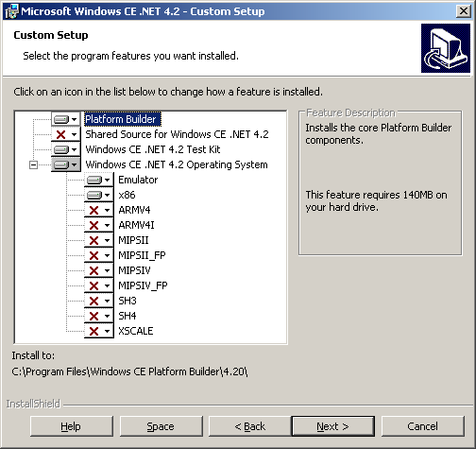Open the install-state dropdown for SH4
Viewport: 476px width, 449px height.
108,316
